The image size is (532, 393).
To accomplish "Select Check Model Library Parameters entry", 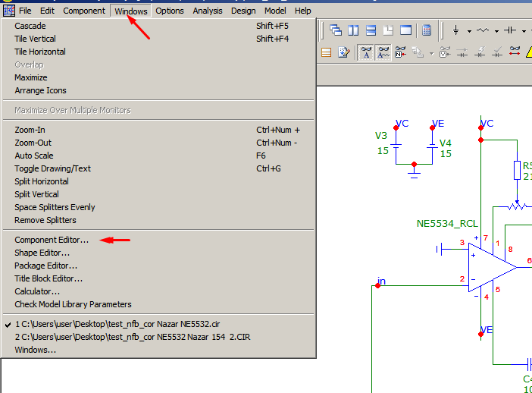I will [x=158, y=304].
